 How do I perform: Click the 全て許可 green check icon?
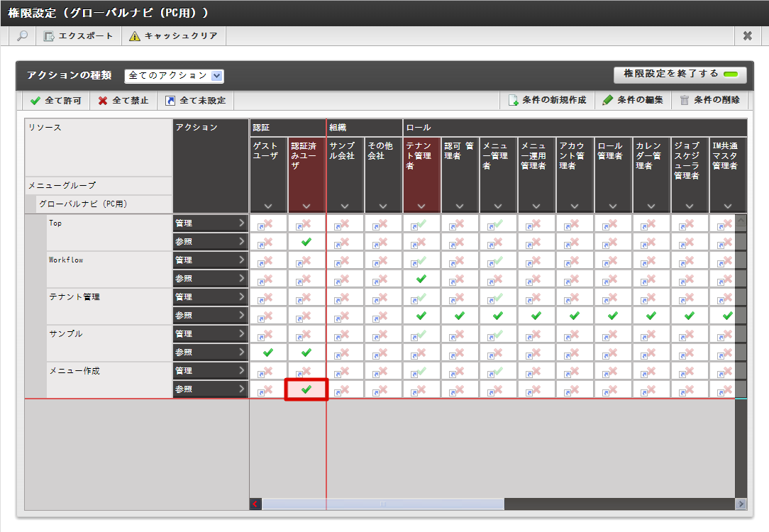tap(35, 101)
